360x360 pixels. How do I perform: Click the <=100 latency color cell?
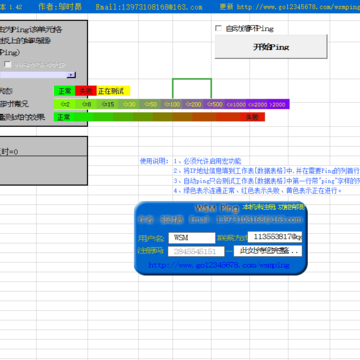[x=171, y=104]
